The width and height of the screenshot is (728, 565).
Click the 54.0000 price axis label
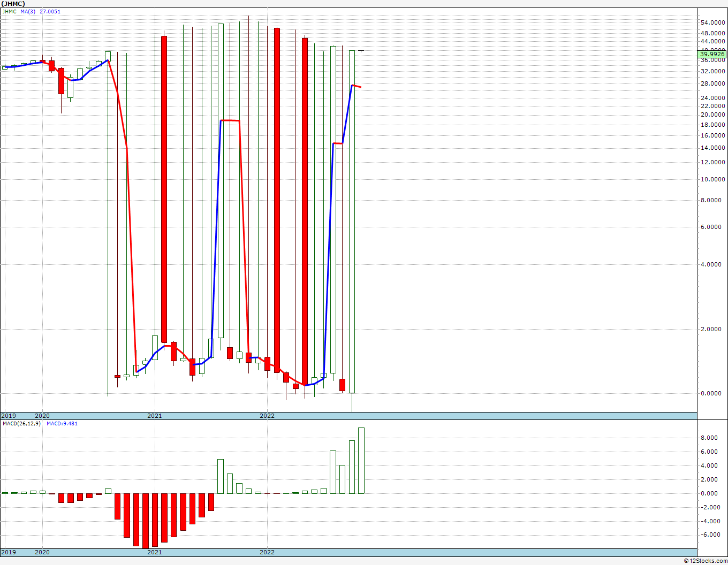[712, 22]
